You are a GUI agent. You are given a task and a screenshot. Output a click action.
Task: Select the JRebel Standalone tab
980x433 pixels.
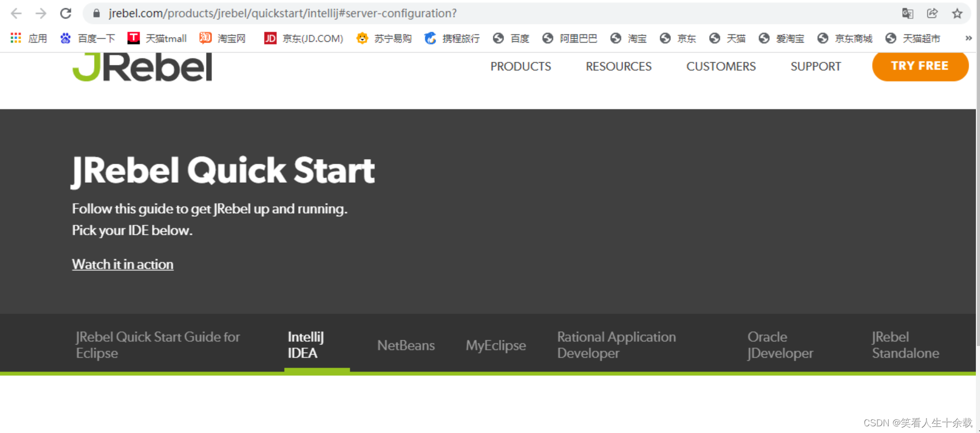pos(905,345)
